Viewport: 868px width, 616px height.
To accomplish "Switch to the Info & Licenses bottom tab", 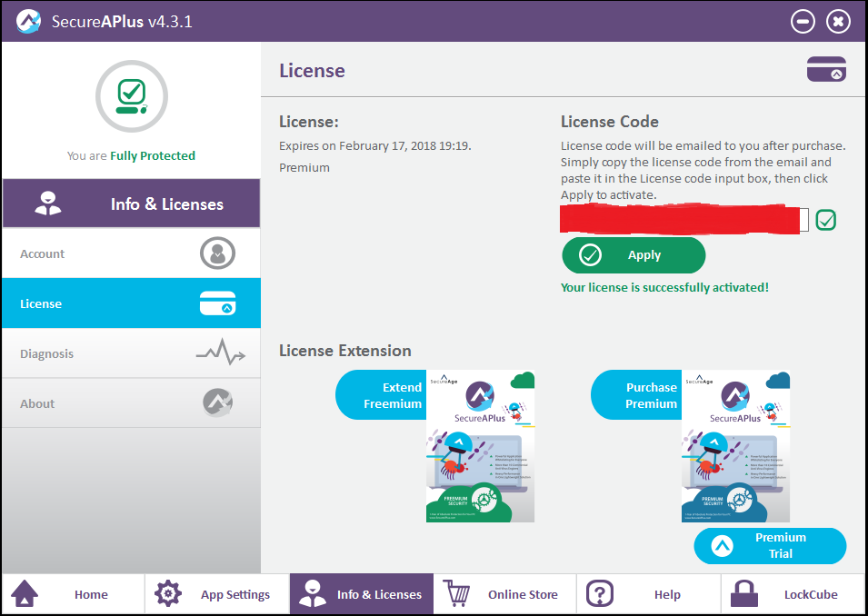I will (x=362, y=594).
